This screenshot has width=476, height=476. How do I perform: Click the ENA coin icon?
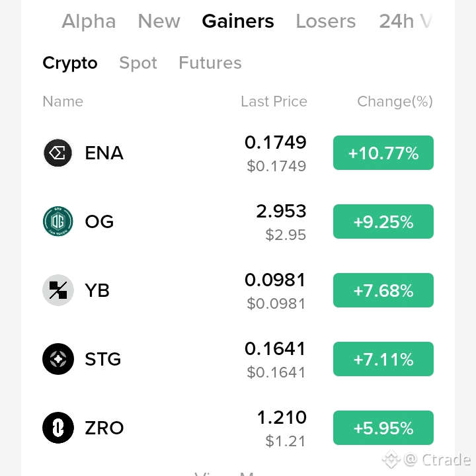[x=58, y=153]
